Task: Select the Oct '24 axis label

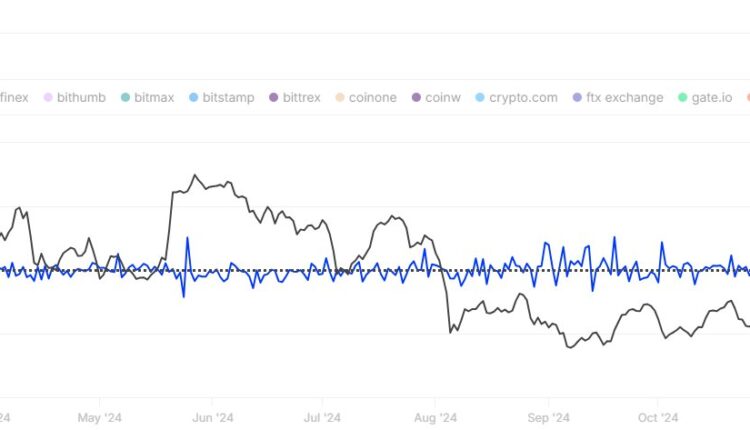Action: point(657,417)
